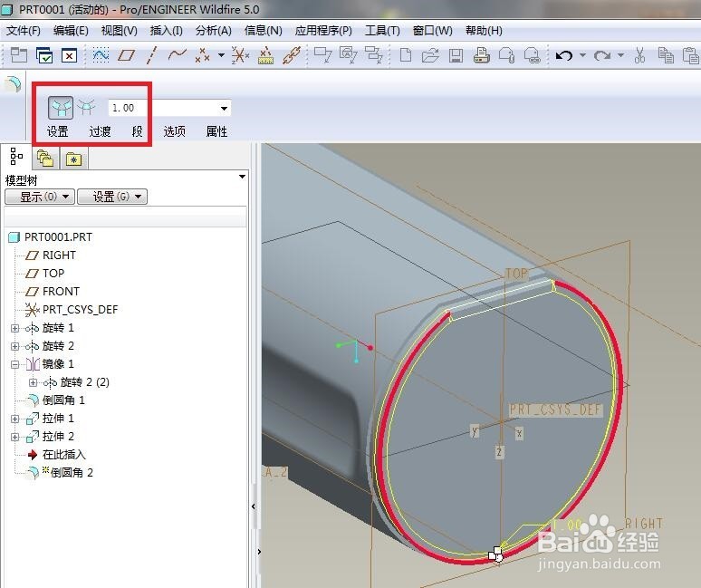Select the datum axis tool
Viewport: 701px width, 588px height.
point(151,55)
